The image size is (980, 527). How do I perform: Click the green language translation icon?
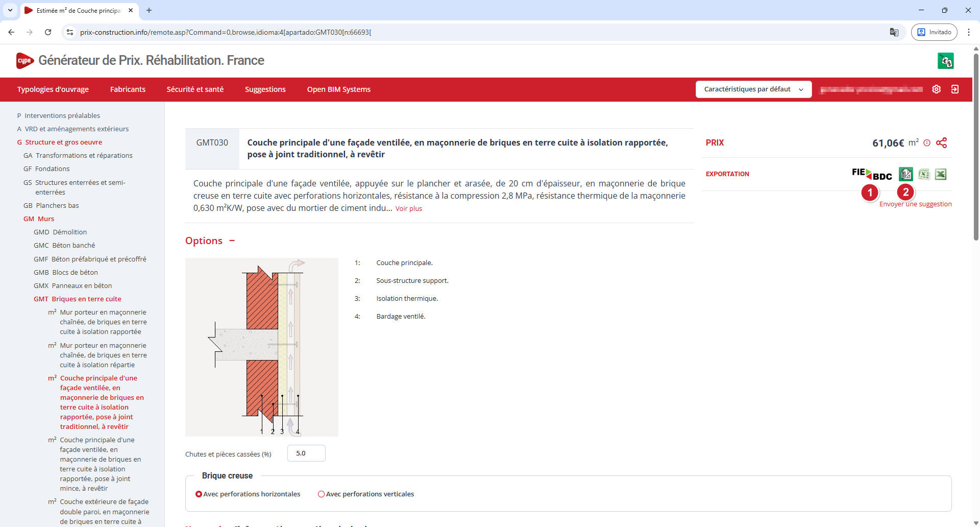pos(945,61)
